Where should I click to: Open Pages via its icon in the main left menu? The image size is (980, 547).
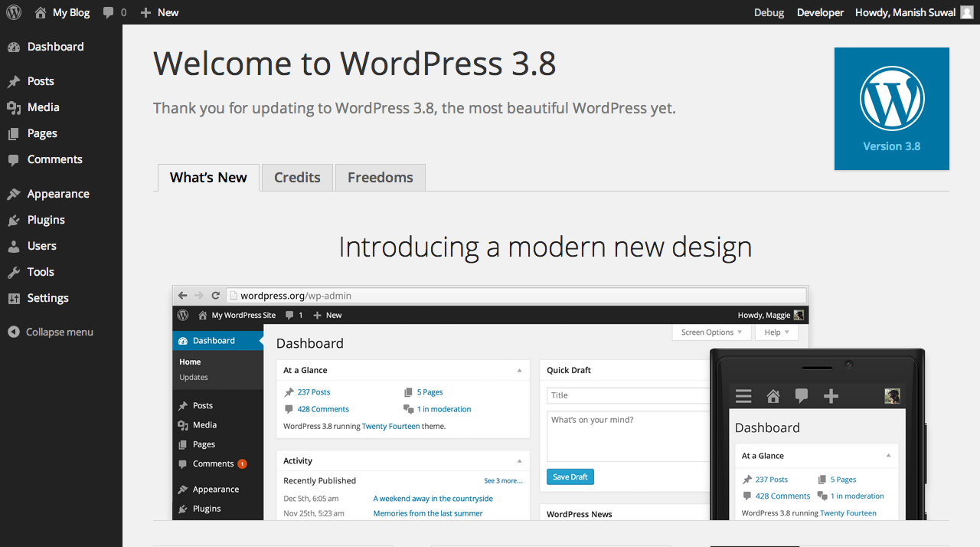[13, 133]
